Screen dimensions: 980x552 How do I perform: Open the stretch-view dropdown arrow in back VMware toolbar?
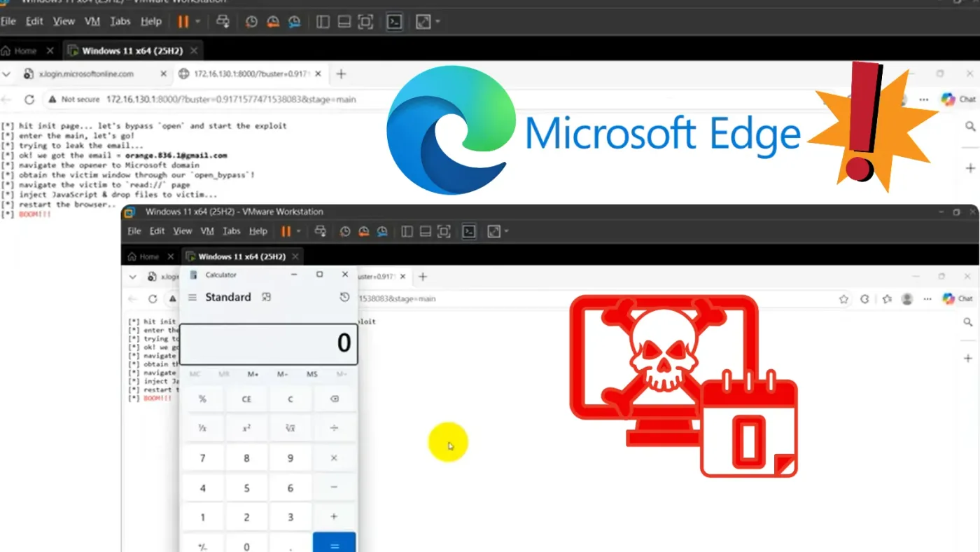coord(438,22)
